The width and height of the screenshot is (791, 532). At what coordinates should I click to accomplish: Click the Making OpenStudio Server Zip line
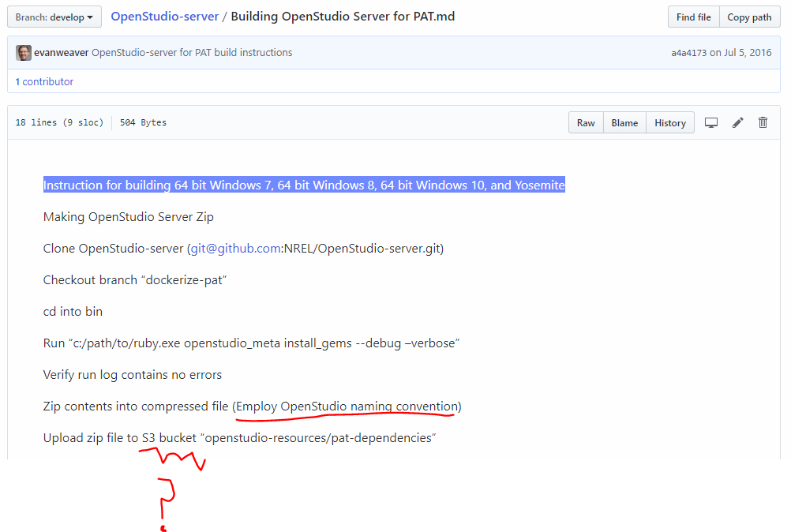pyautogui.click(x=129, y=217)
